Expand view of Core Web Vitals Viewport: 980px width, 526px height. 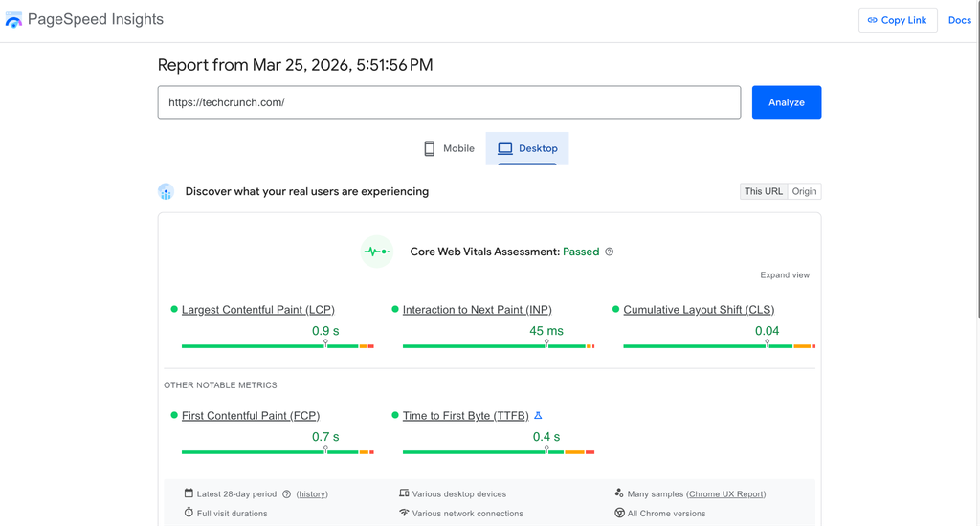[x=785, y=275]
